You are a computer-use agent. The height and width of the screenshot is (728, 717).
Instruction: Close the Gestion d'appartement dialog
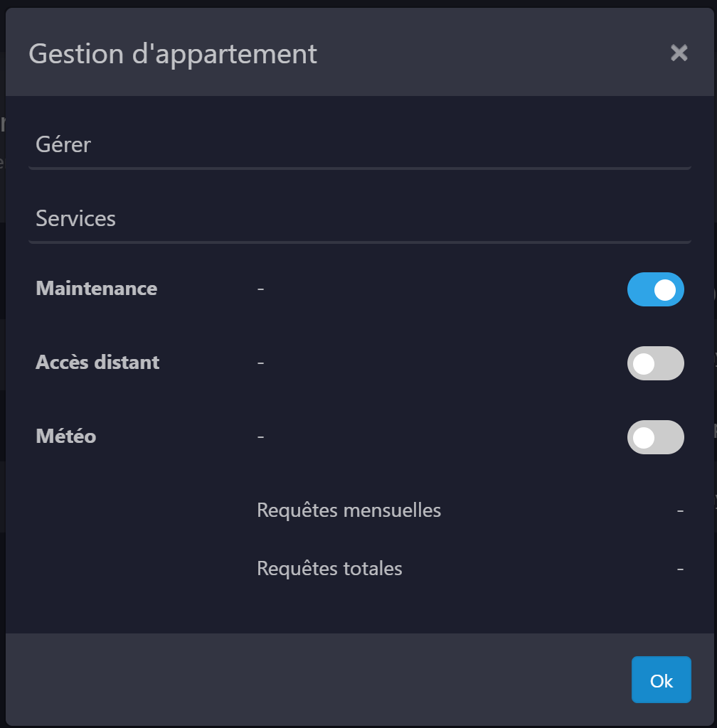[679, 53]
